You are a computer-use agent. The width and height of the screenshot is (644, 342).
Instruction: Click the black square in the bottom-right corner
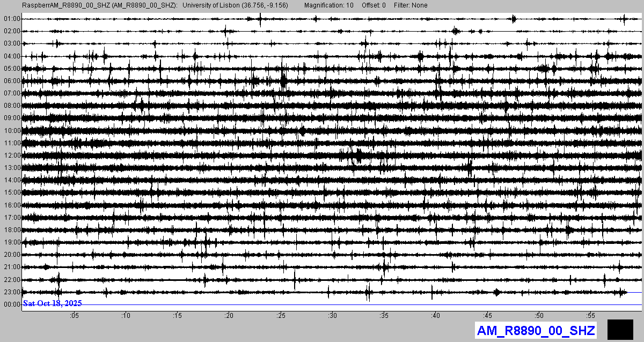[x=620, y=329]
